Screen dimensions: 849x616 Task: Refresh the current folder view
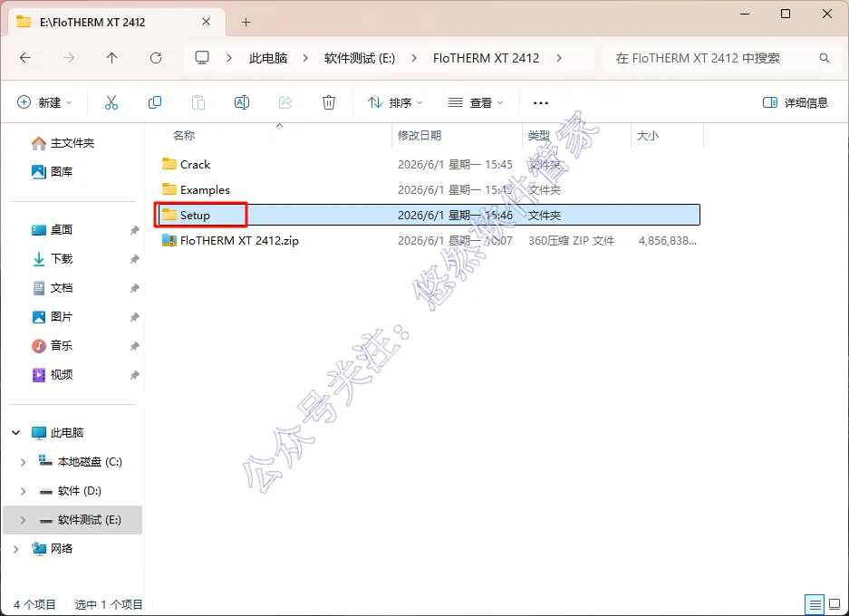(156, 58)
